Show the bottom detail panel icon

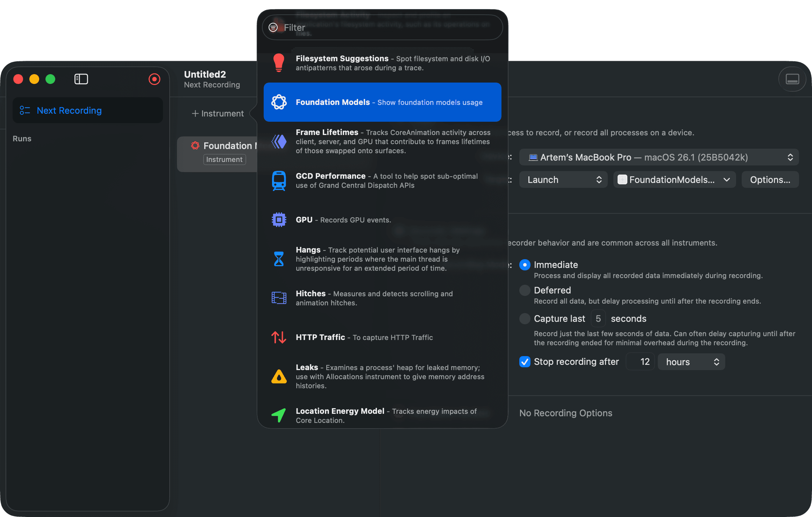(x=792, y=79)
